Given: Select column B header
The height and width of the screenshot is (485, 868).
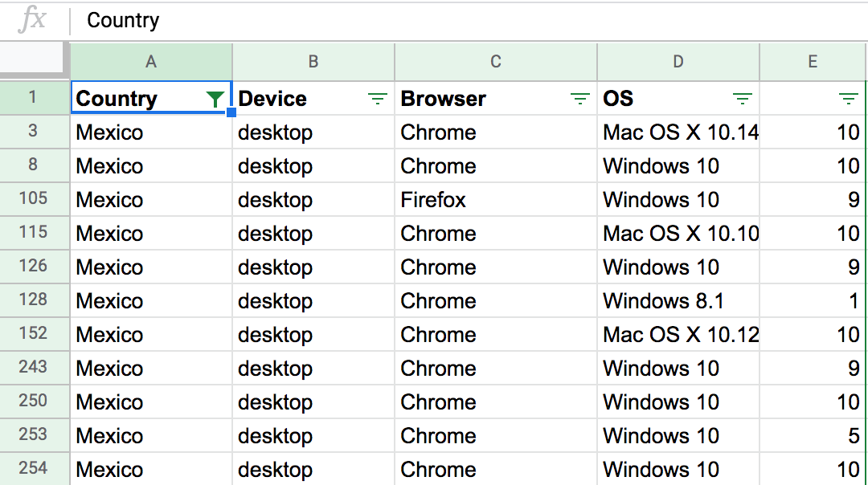Looking at the screenshot, I should pyautogui.click(x=313, y=62).
